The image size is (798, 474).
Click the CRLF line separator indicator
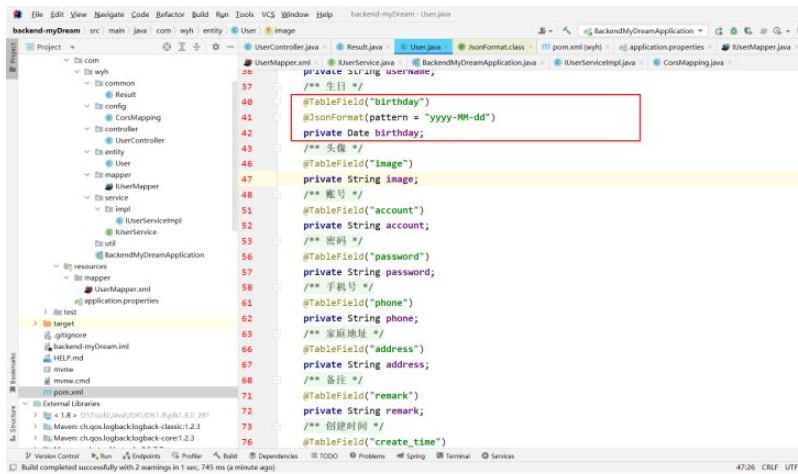[x=770, y=467]
